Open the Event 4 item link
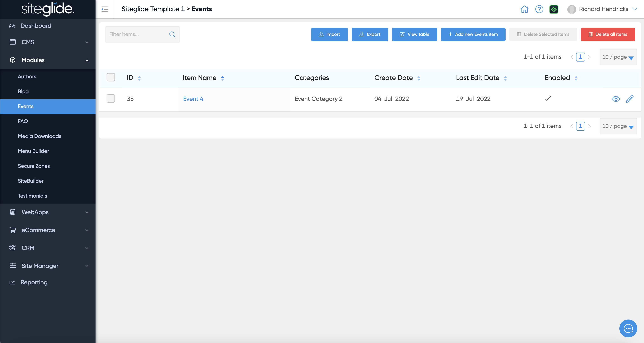The width and height of the screenshot is (644, 343). point(193,99)
